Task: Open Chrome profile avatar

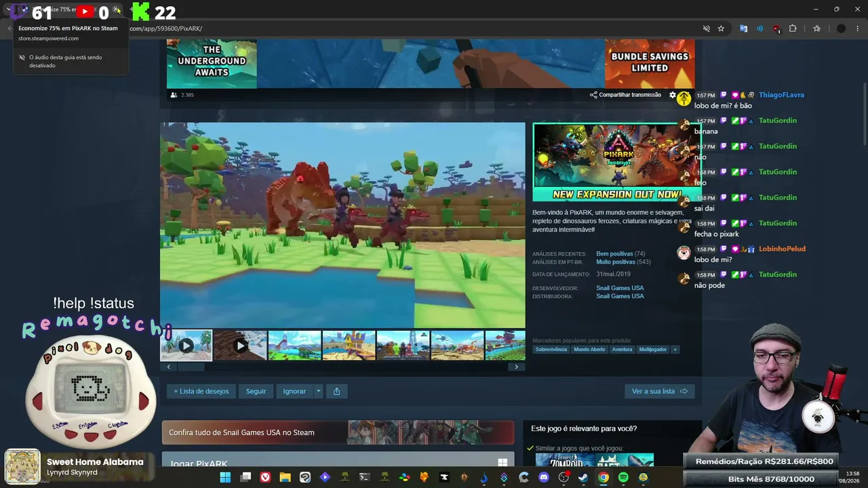Action: 842,28
